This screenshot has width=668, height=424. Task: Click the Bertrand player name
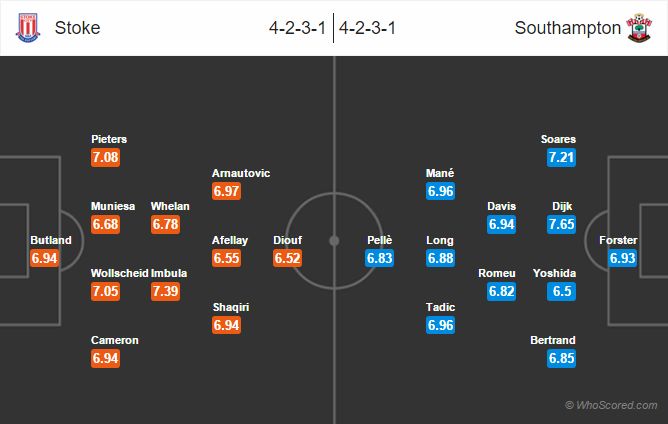[554, 340]
